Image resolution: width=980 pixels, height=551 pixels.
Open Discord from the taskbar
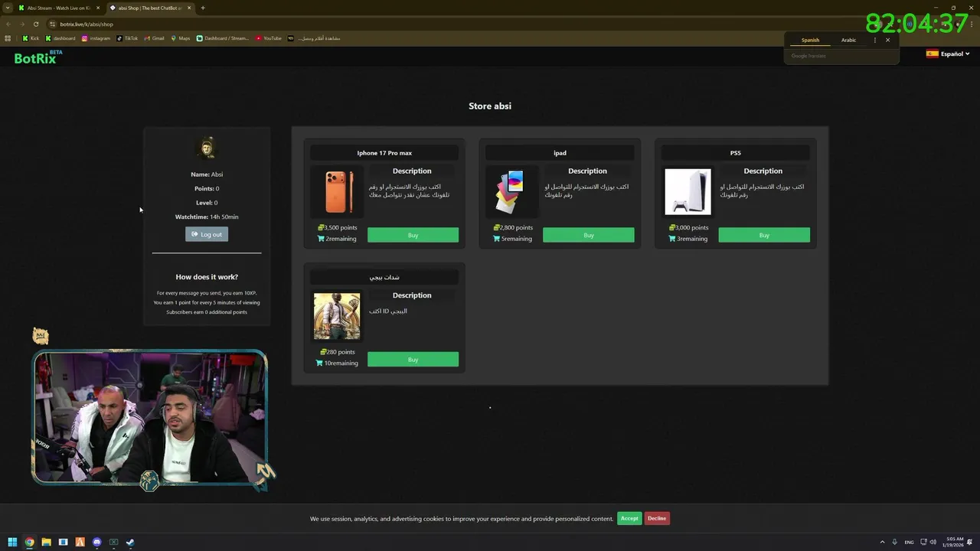[96, 542]
